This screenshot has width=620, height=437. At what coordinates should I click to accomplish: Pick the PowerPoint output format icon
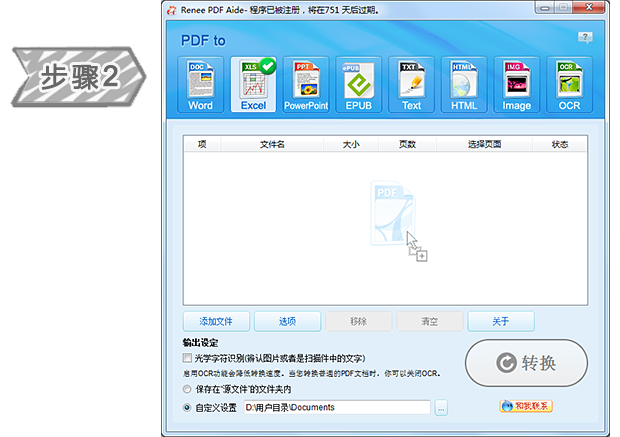(x=306, y=85)
